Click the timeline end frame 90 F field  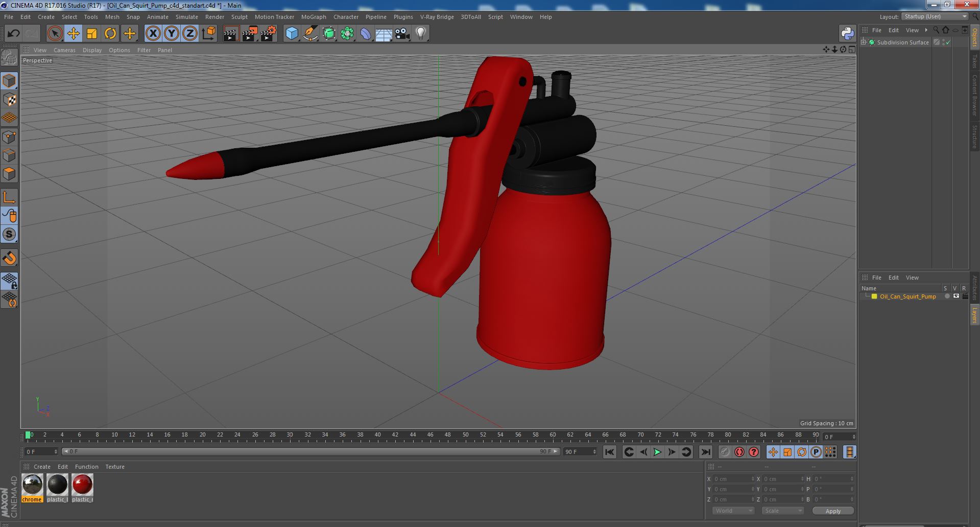pyautogui.click(x=580, y=452)
